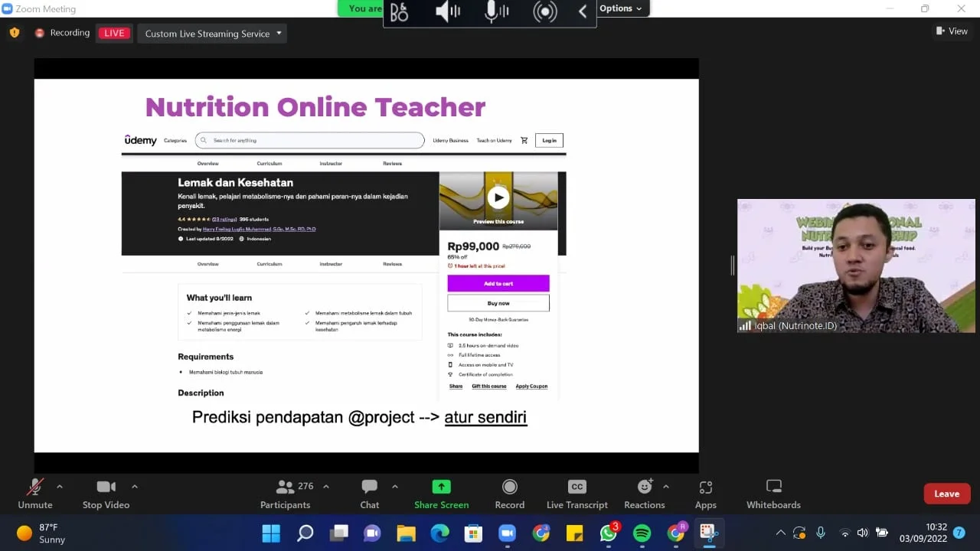Screen dimensions: 980x551
Task: Open Microsoft Edge from the taskbar
Action: tap(439, 533)
